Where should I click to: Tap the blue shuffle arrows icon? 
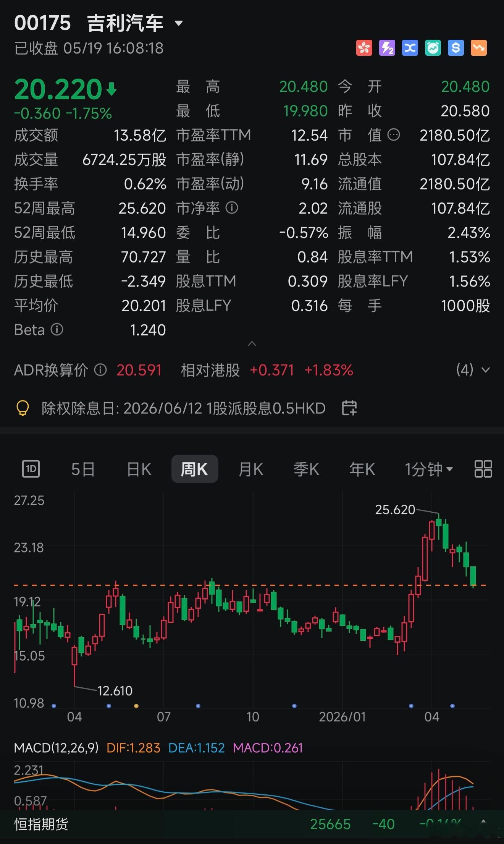click(410, 48)
